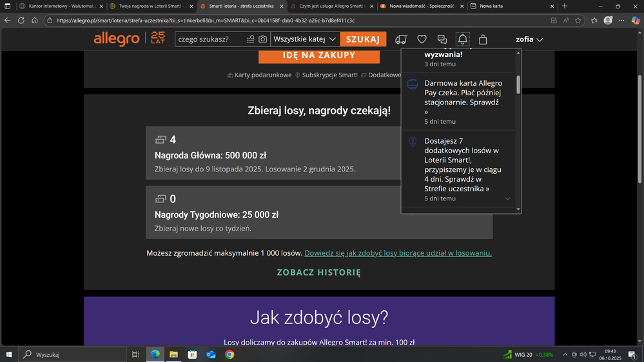Open the shopping cart bag icon
The height and width of the screenshot is (362, 644).
tap(483, 39)
